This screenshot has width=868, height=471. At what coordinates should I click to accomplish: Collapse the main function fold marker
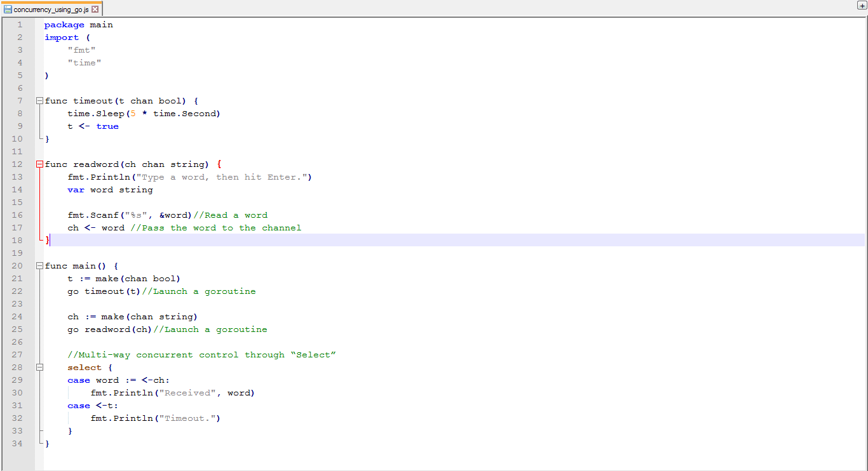tap(39, 265)
